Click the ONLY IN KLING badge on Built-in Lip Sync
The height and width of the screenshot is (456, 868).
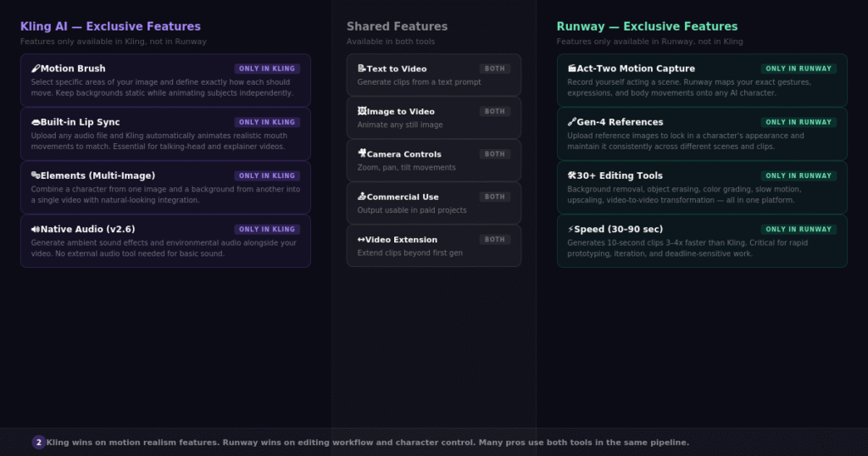267,122
